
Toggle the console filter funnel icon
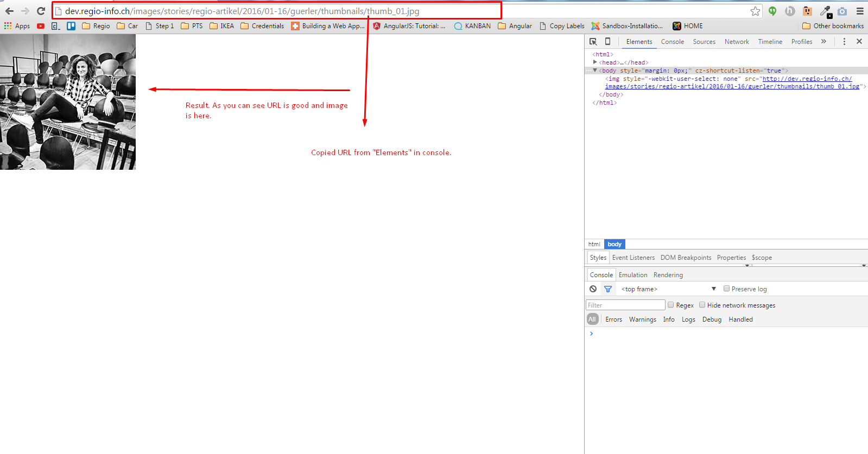pyautogui.click(x=608, y=289)
